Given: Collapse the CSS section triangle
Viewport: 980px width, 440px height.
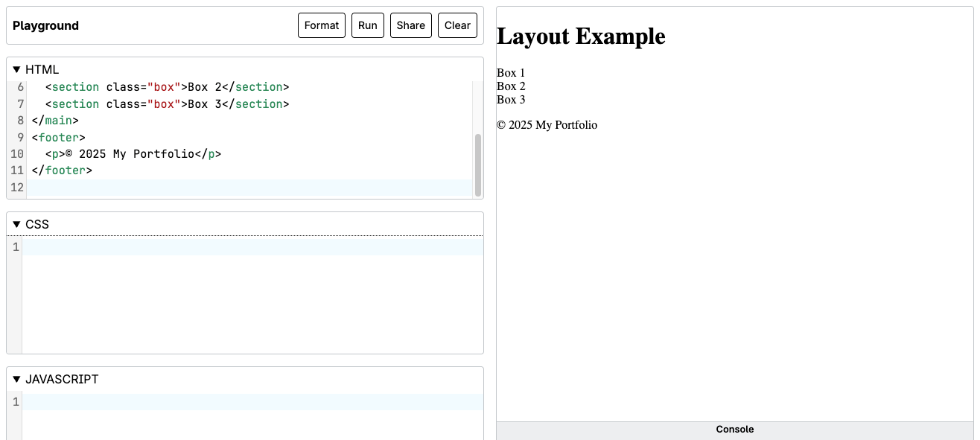Looking at the screenshot, I should [17, 225].
